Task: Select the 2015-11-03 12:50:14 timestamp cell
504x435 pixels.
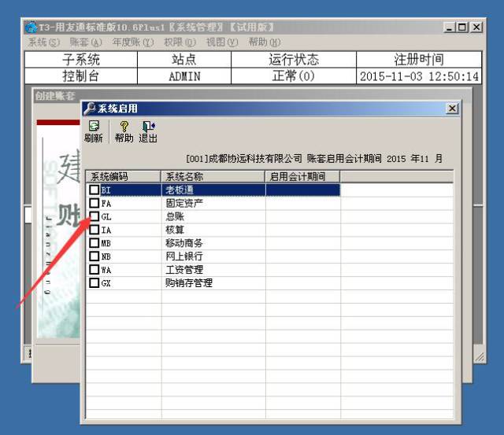Action: click(419, 76)
